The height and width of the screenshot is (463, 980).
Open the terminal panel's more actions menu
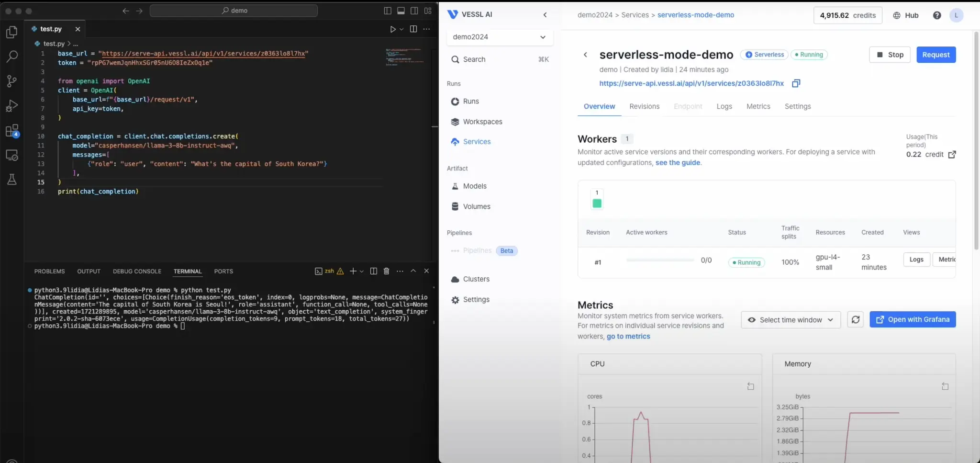coord(400,271)
